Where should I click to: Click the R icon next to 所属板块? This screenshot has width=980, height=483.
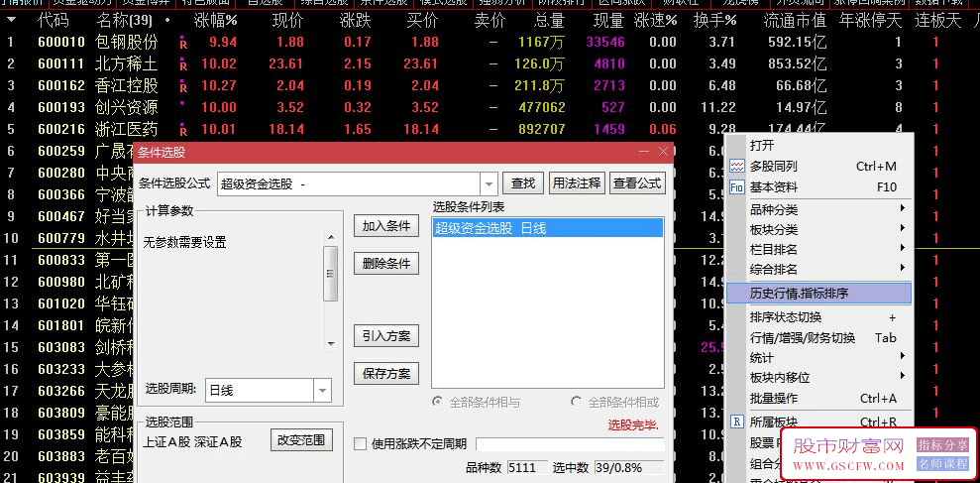point(737,423)
